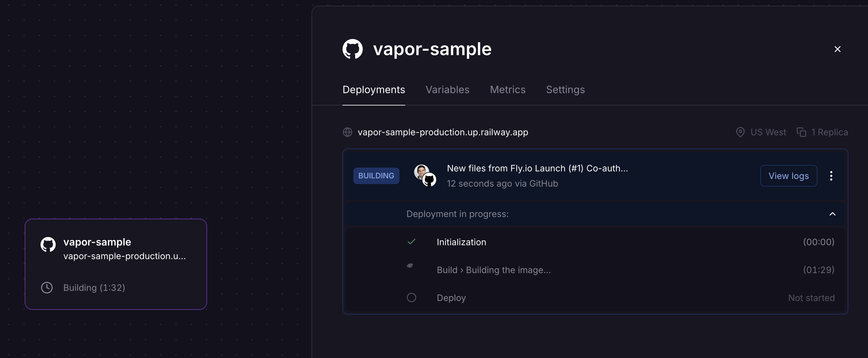Collapse the Deployment in progress section
The image size is (868, 358).
[x=832, y=214]
